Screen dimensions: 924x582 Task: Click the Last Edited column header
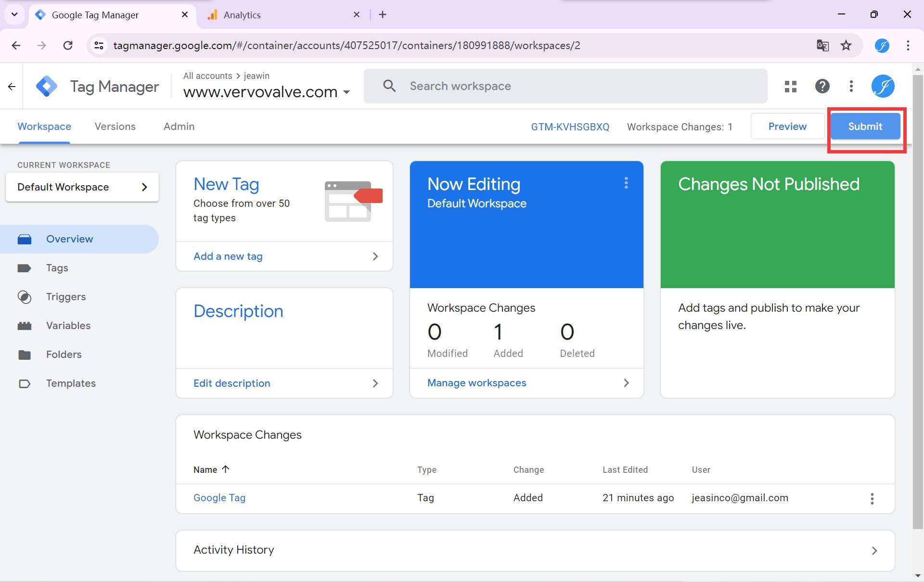(x=625, y=470)
